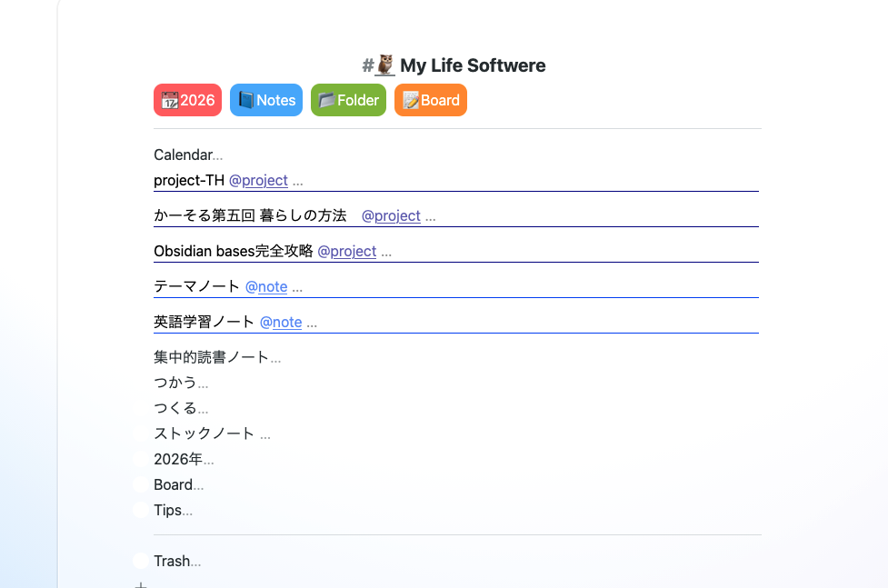Expand 集中的読書ノート using its ellipsis
The image size is (888, 588).
[x=274, y=357]
